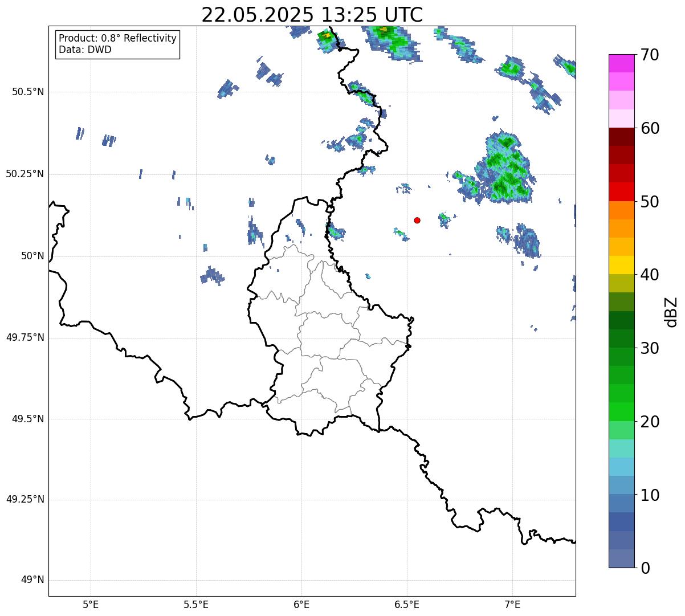Click the longitude label 7°E

coord(512,604)
